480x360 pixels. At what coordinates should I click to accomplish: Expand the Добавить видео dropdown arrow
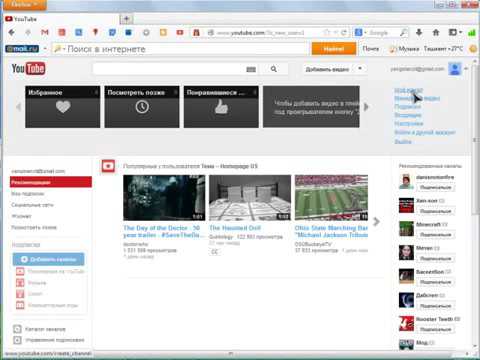[x=360, y=69]
